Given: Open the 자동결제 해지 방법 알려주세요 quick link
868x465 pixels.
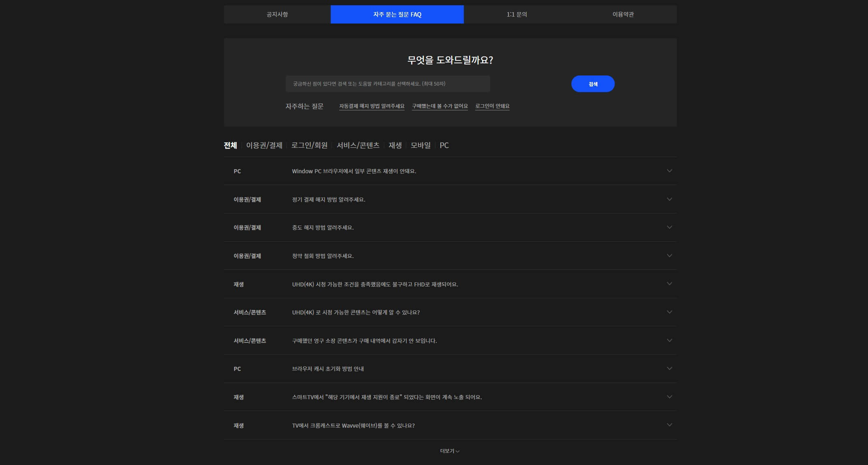Looking at the screenshot, I should click(x=372, y=106).
